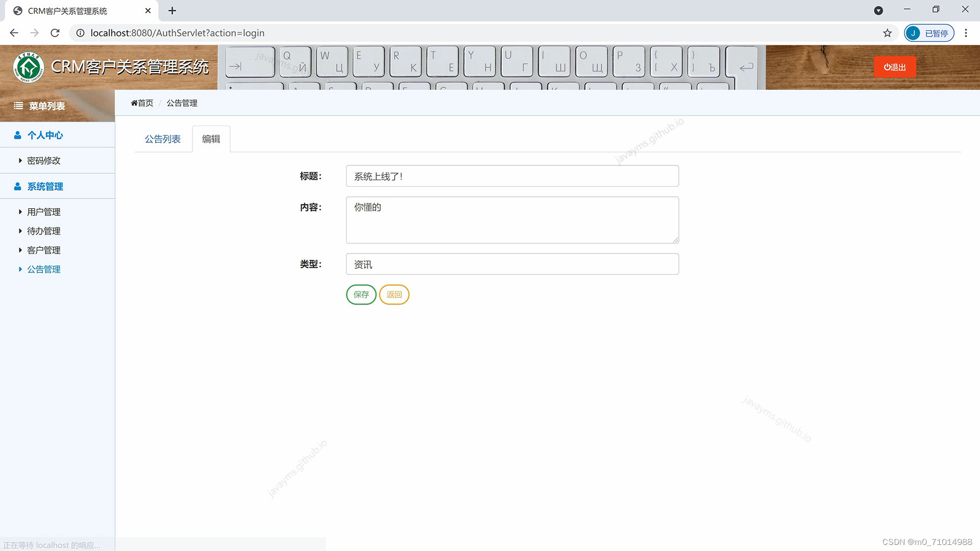Open site information icon in address bar
The height and width of the screenshot is (551, 980).
pos(80,33)
